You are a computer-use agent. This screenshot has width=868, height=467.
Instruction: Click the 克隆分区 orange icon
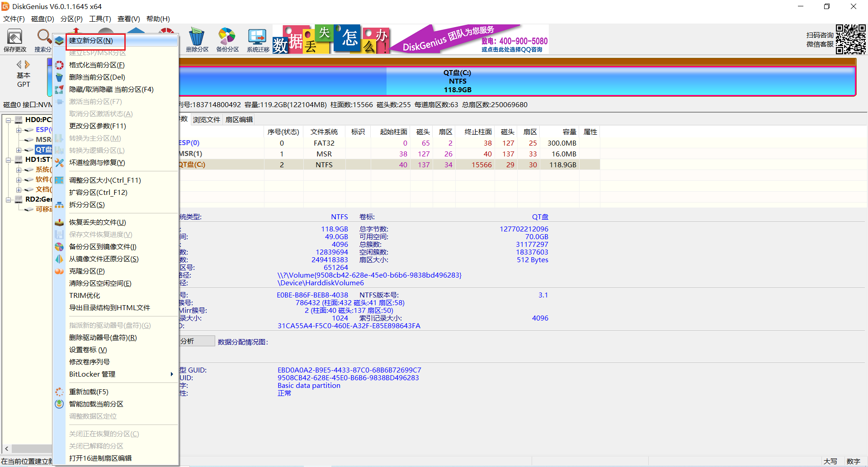(x=59, y=271)
